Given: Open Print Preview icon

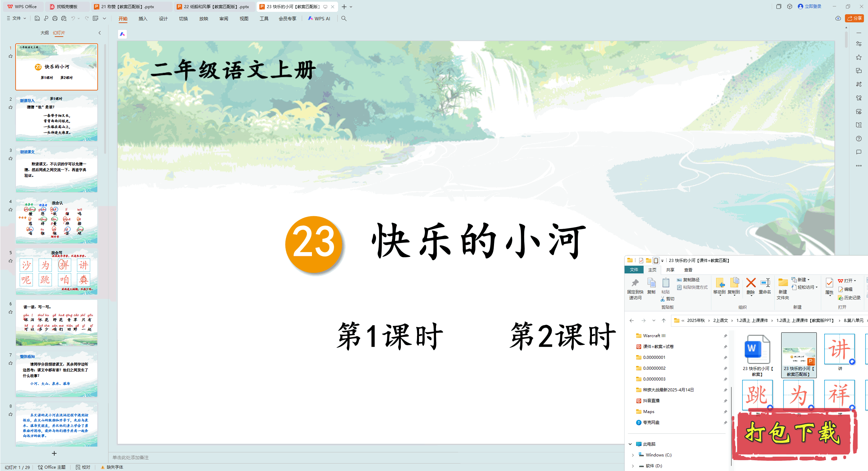Looking at the screenshot, I should (x=64, y=18).
